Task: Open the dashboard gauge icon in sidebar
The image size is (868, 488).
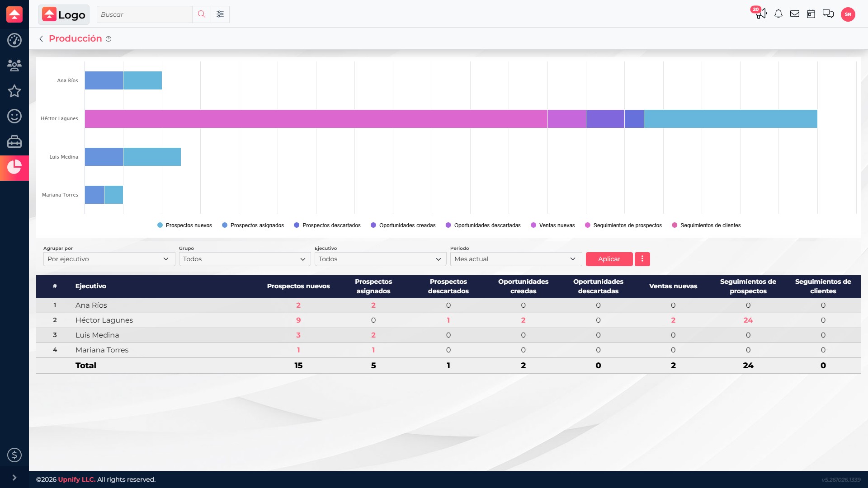Action: click(x=14, y=40)
